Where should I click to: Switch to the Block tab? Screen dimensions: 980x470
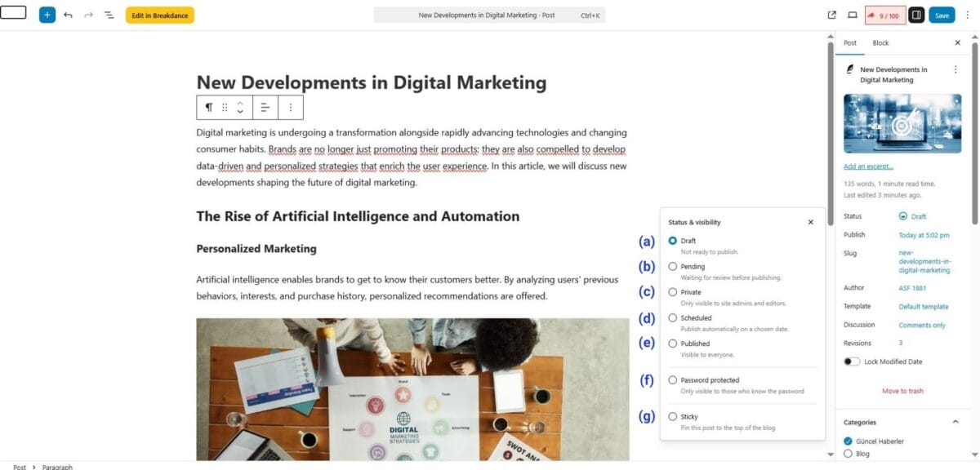pos(880,42)
